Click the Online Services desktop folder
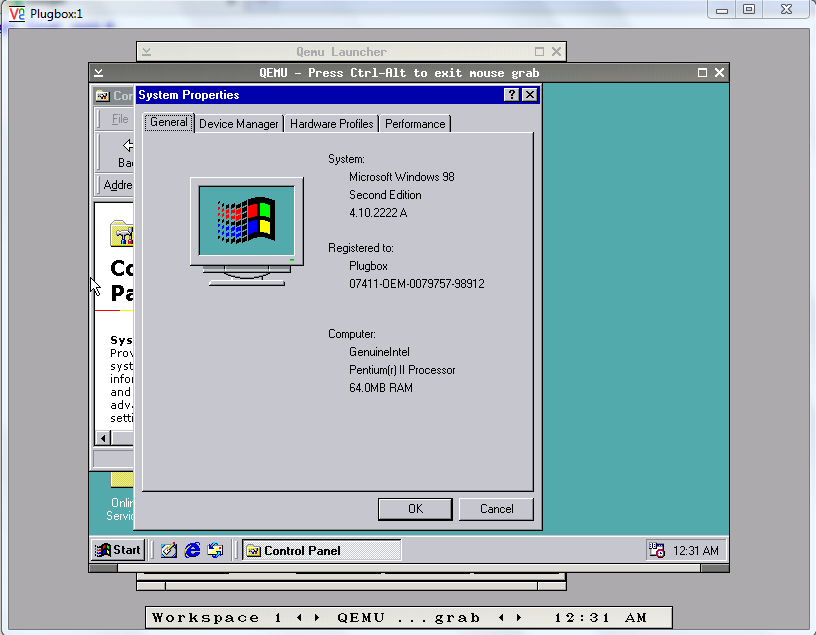This screenshot has width=816, height=635. point(121,497)
